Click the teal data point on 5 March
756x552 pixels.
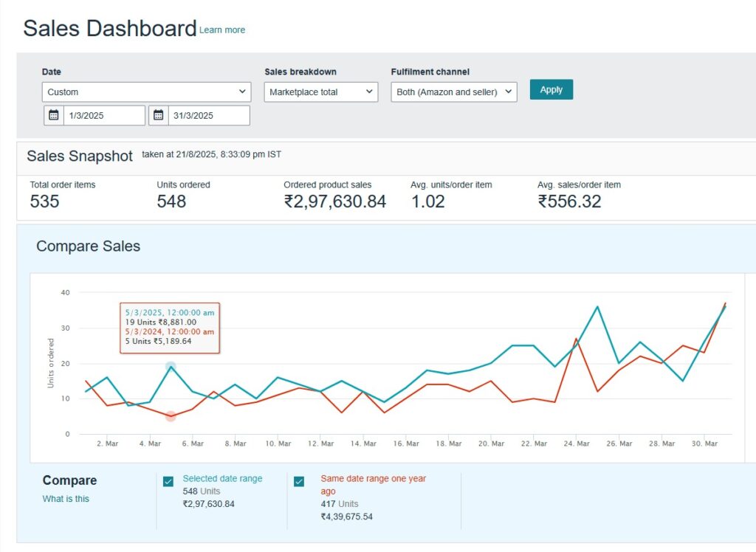click(x=171, y=367)
